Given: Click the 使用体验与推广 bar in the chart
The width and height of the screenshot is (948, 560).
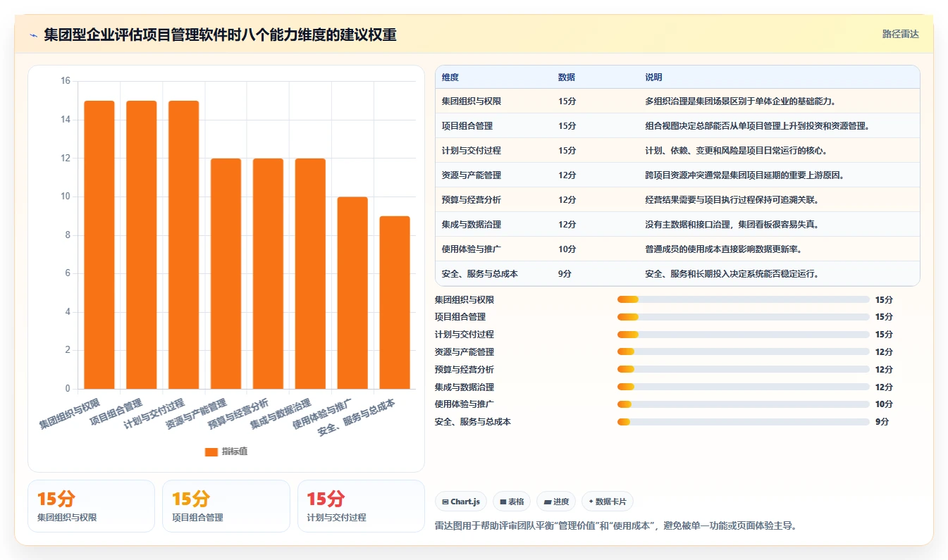Looking at the screenshot, I should (352, 292).
